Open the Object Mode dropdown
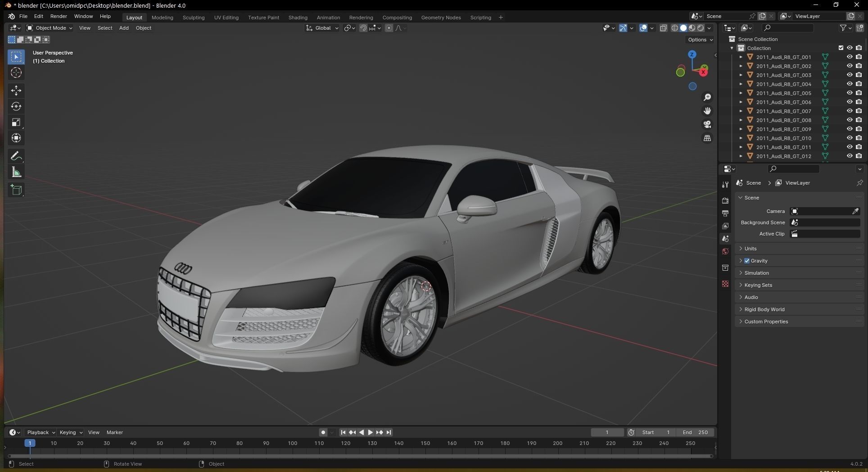The image size is (868, 472). [50, 28]
